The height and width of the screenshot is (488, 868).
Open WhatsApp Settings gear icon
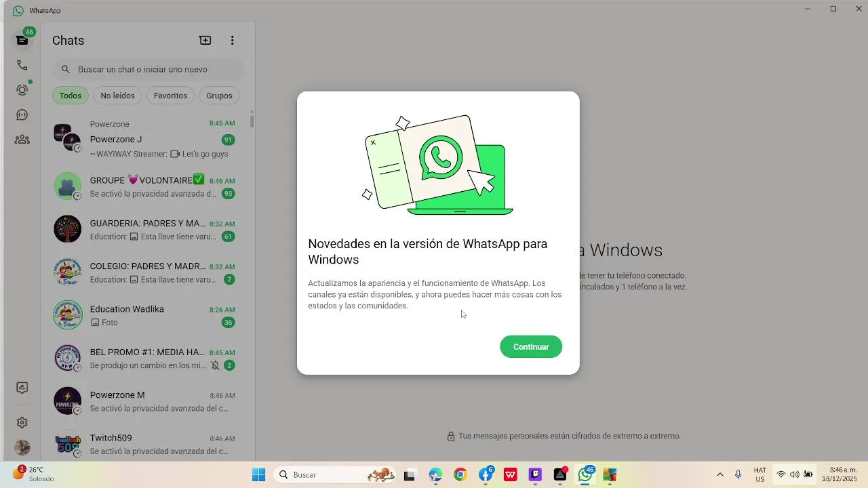pyautogui.click(x=22, y=422)
